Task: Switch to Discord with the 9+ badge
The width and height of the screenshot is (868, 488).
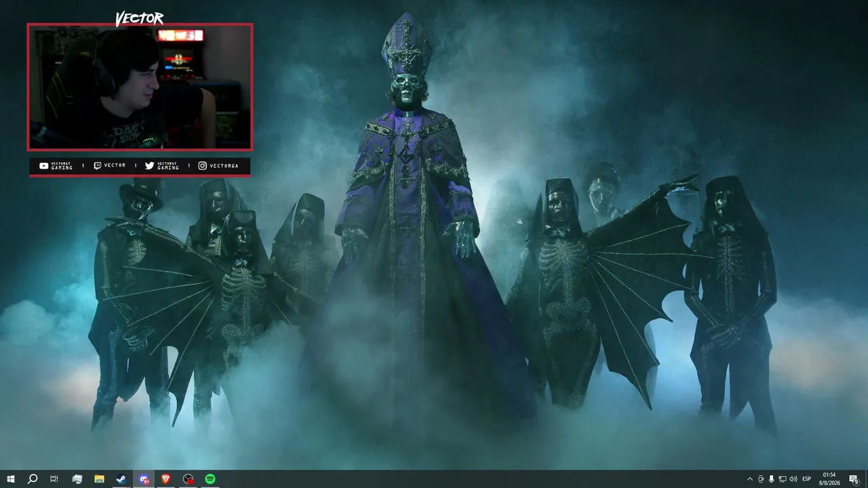Action: (x=144, y=479)
